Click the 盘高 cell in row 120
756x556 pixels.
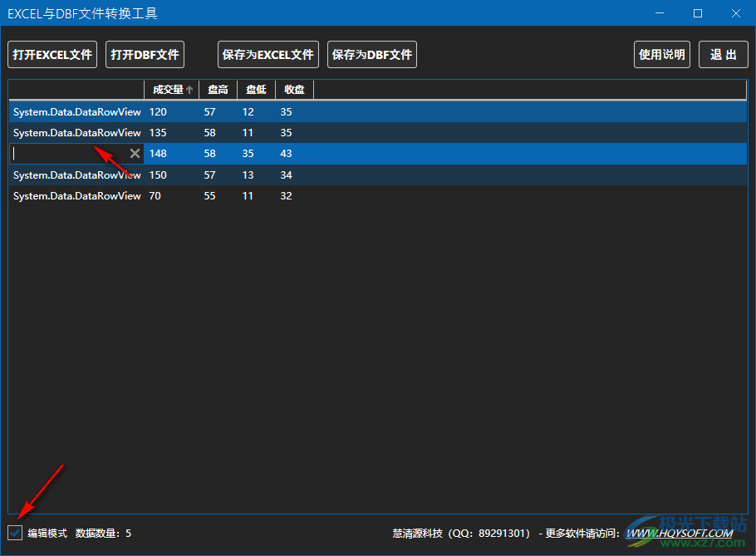(209, 112)
